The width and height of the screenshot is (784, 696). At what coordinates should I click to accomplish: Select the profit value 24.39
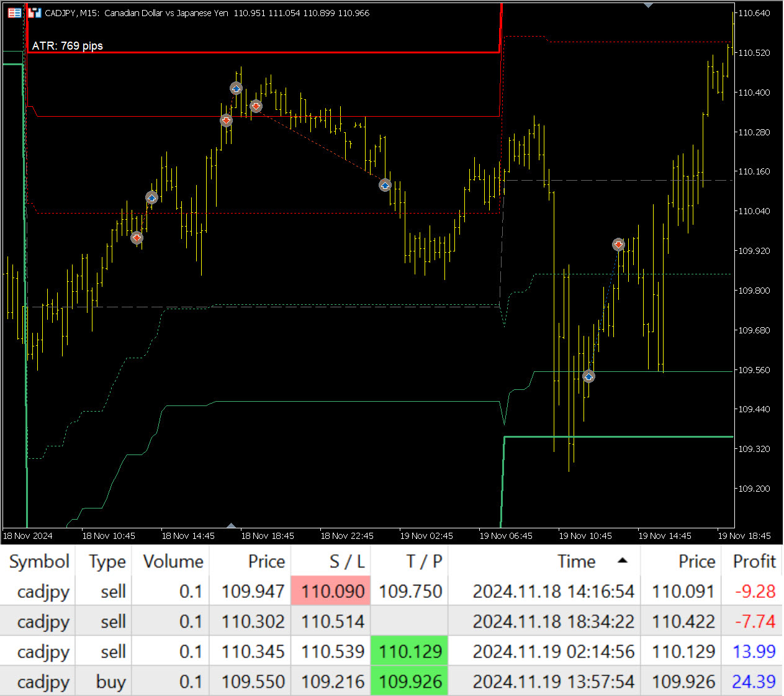point(754,682)
